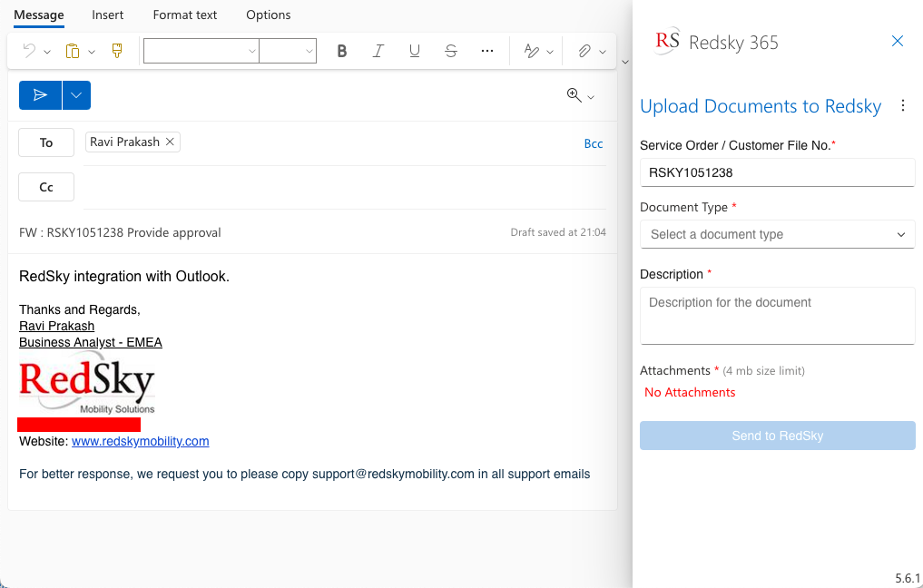
Task: Toggle Underline formatting
Action: click(415, 51)
